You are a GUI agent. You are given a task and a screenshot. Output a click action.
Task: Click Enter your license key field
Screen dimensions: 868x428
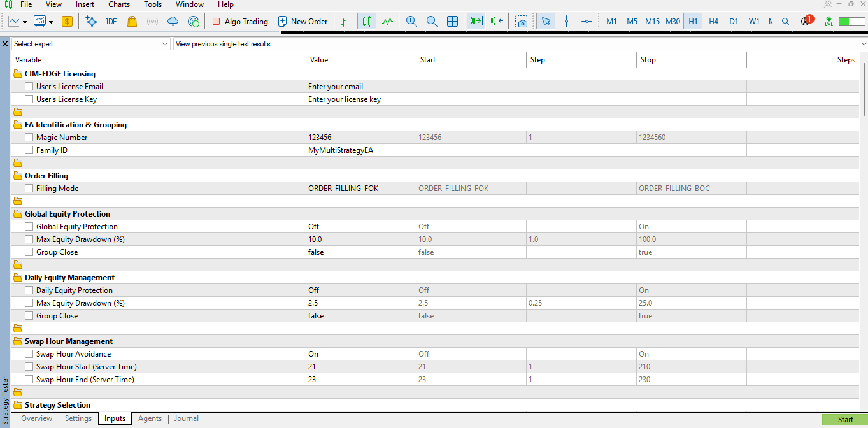(526, 99)
